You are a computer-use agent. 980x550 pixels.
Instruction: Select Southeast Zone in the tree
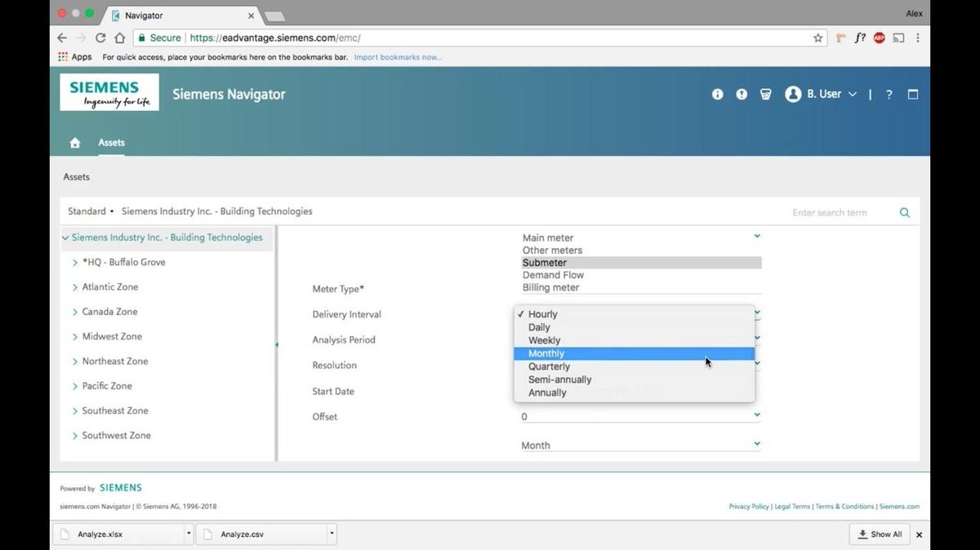click(x=115, y=410)
